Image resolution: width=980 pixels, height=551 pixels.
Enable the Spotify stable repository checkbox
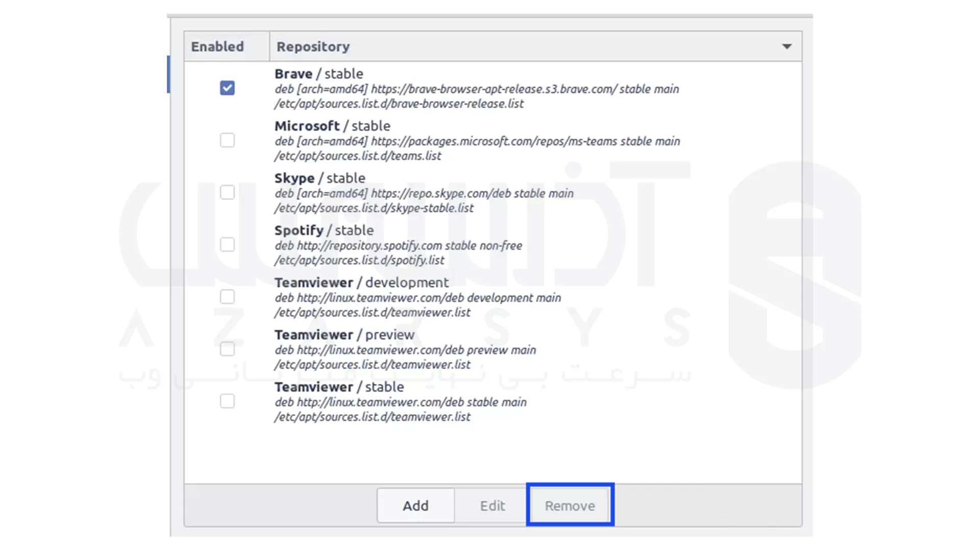[227, 244]
